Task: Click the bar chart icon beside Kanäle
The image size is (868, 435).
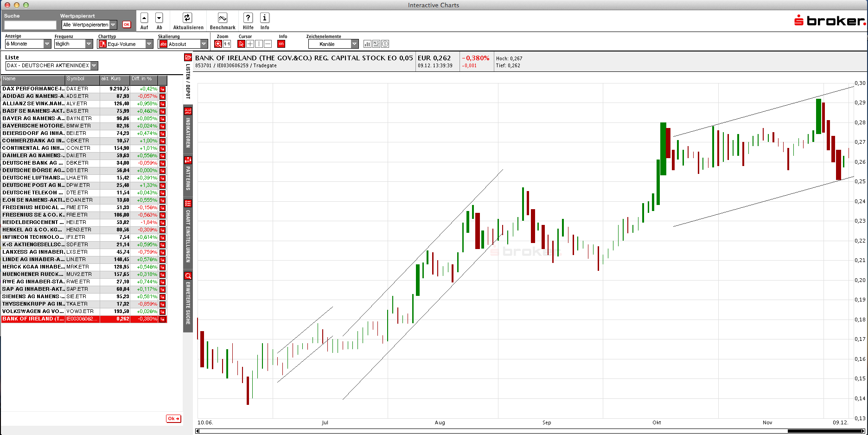Action: point(367,44)
